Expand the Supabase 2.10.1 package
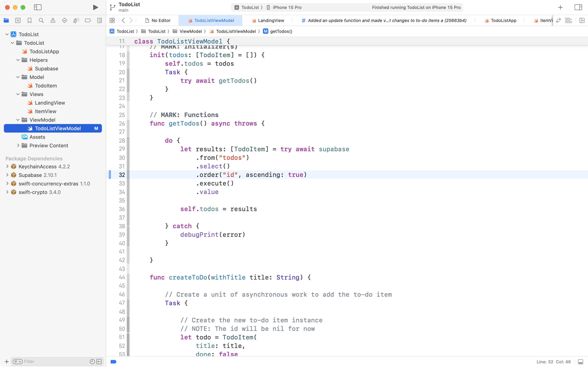Screen dimensions: 588x367 pos(7,175)
